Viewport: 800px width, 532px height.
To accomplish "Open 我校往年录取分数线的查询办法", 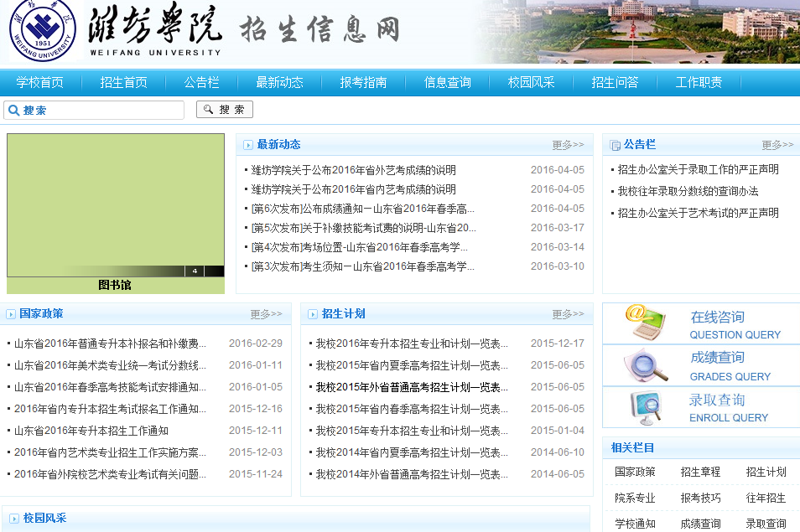I will pos(688,191).
